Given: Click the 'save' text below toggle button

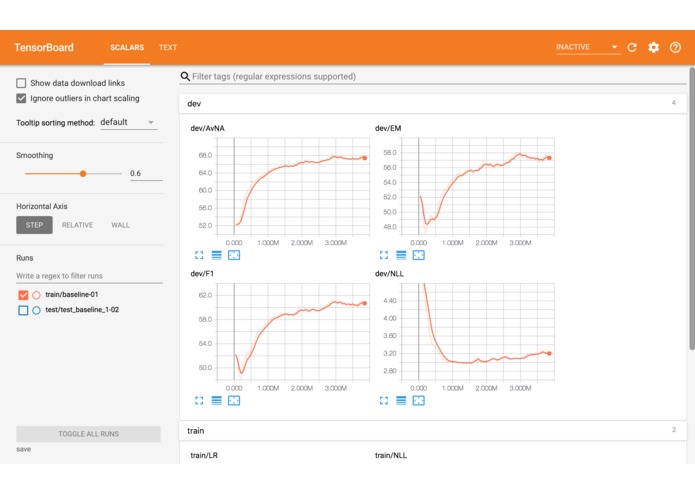Looking at the screenshot, I should (23, 449).
